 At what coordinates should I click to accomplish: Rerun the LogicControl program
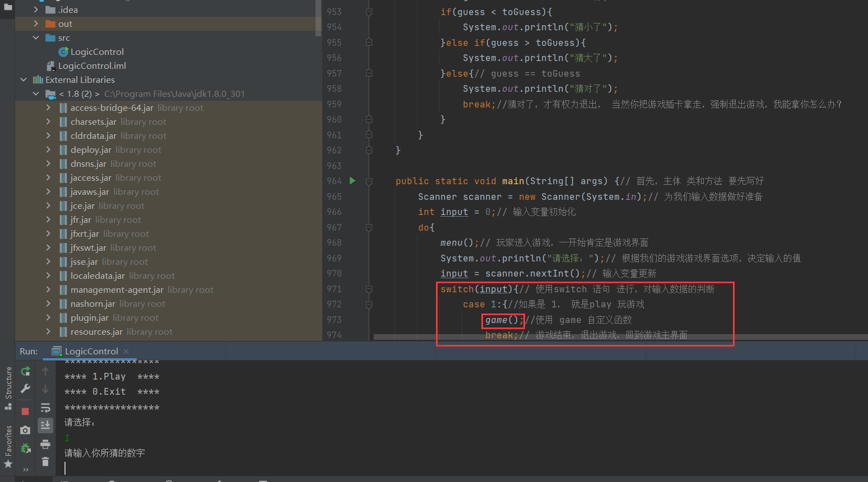pyautogui.click(x=25, y=371)
